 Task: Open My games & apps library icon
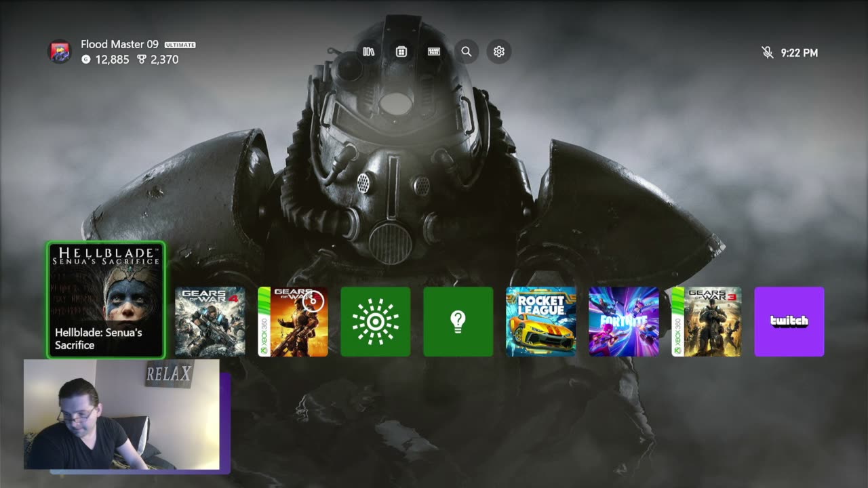click(369, 52)
